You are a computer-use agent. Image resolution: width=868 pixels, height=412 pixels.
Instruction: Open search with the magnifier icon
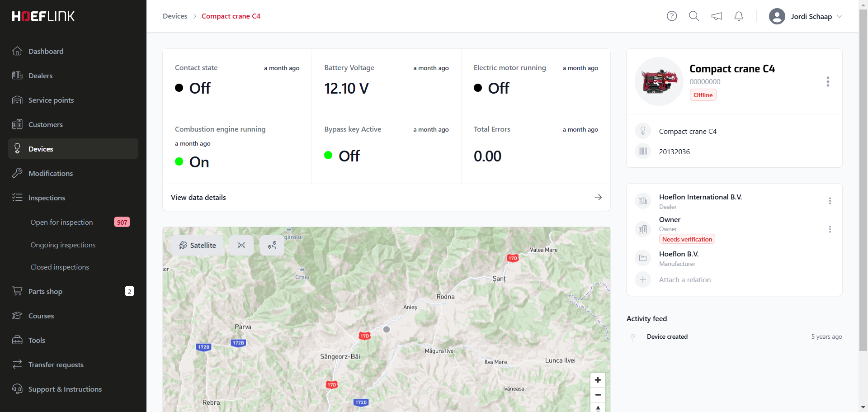(x=694, y=16)
